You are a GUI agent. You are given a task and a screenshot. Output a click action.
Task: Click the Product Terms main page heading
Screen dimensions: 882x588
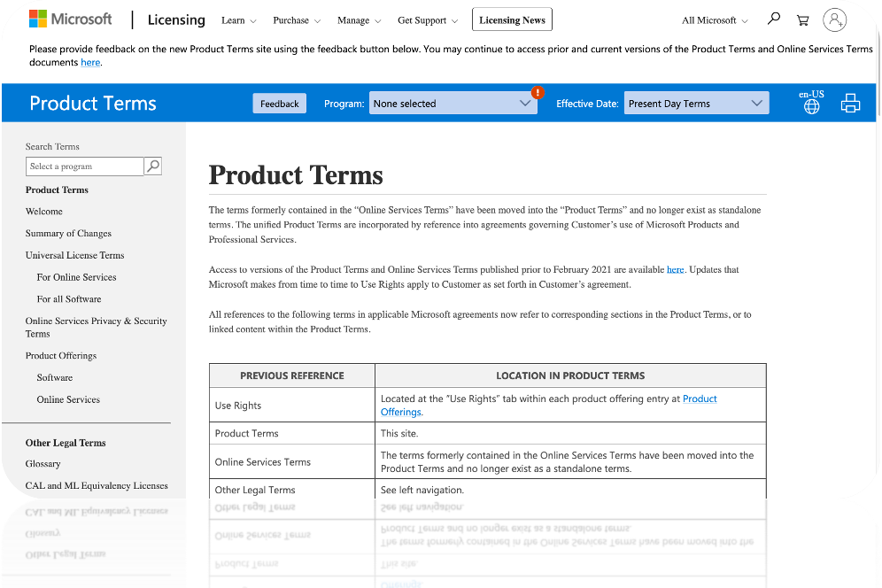tap(296, 175)
